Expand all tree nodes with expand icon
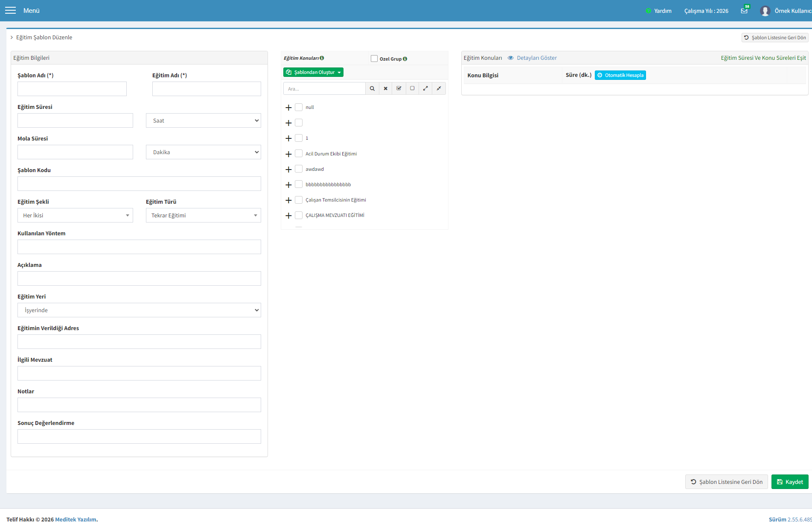This screenshot has width=812, height=530. click(x=425, y=88)
